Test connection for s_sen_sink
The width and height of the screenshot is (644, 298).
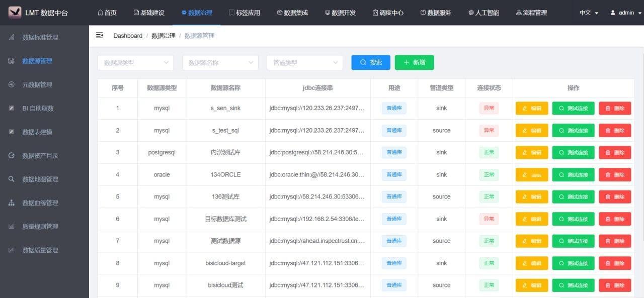(x=573, y=108)
